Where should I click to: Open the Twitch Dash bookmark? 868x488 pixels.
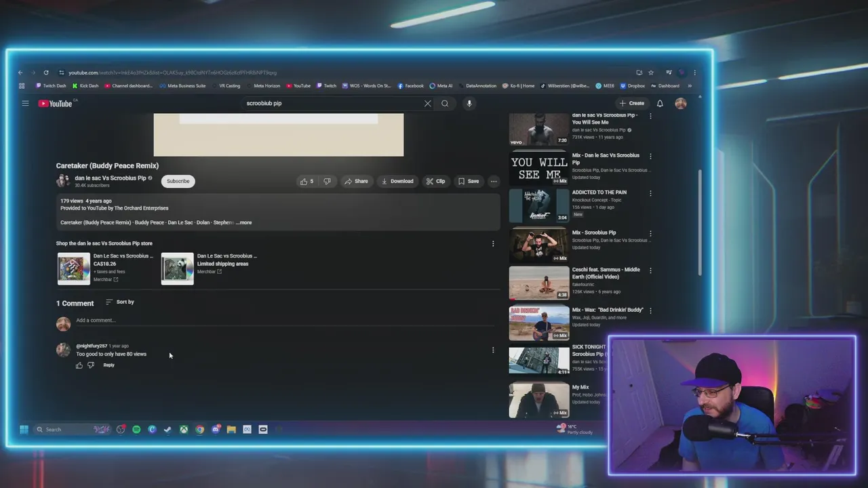click(x=51, y=86)
